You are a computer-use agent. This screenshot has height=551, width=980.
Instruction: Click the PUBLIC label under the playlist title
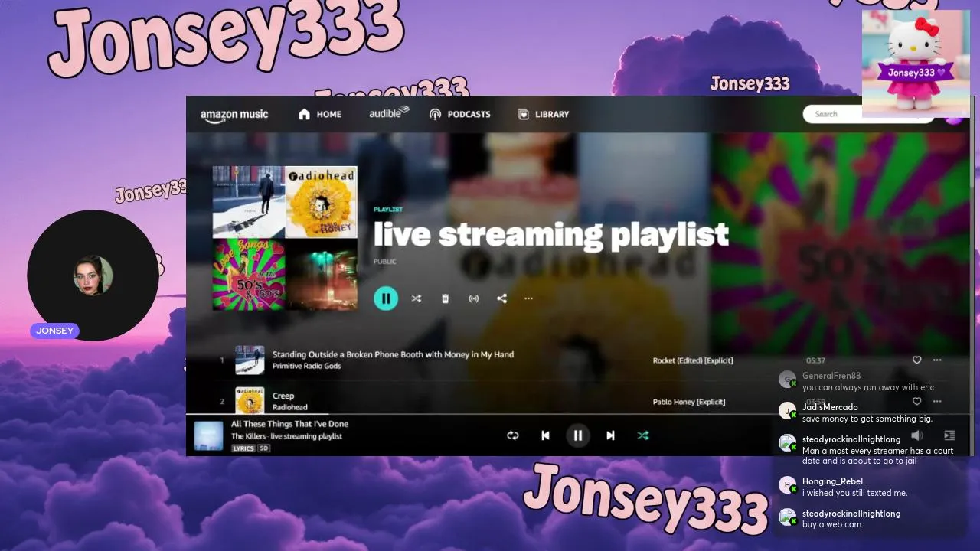[385, 262]
